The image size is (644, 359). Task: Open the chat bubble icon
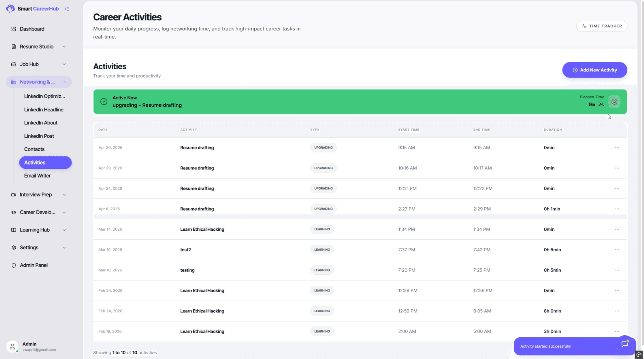625,344
